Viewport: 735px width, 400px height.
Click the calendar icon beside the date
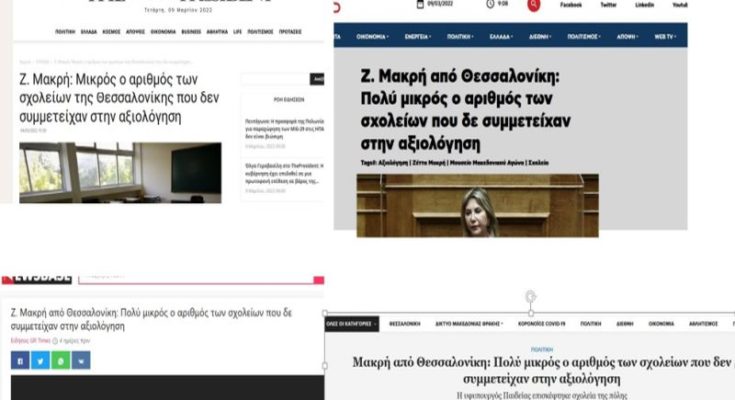[420, 4]
